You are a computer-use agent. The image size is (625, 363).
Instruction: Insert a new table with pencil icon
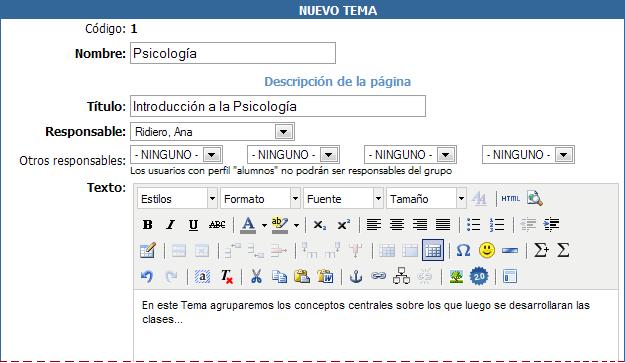click(x=148, y=251)
